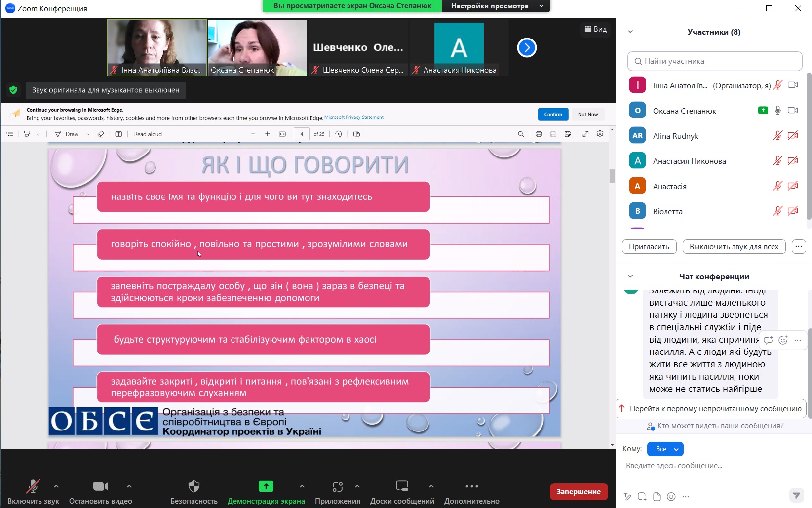Start Read aloud in PDF viewer
The image size is (812, 508).
pos(148,134)
